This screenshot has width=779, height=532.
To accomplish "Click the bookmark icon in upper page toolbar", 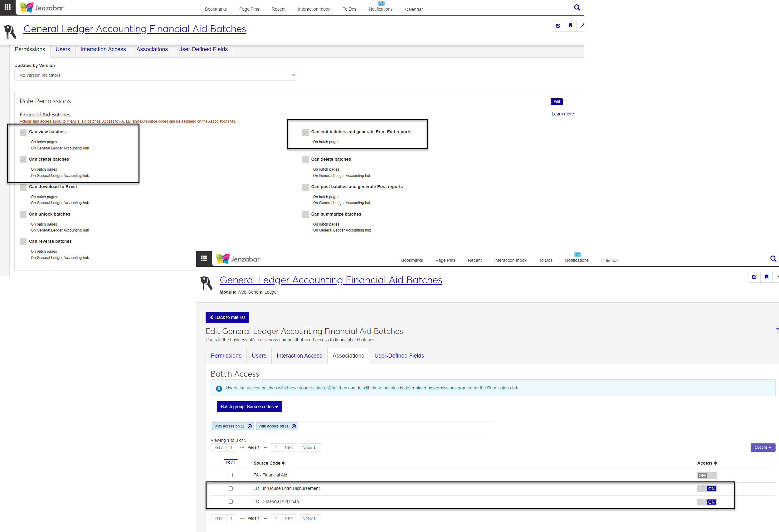I will coord(570,26).
